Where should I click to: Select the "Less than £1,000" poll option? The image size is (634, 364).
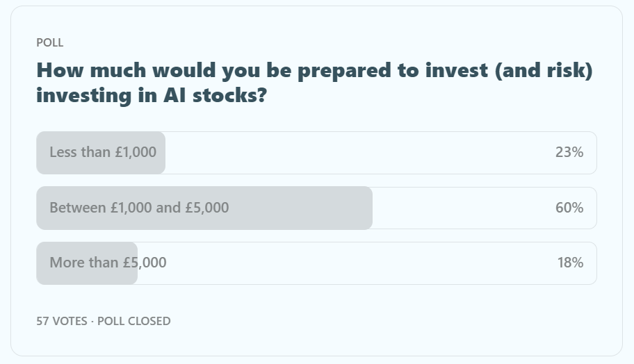point(103,152)
